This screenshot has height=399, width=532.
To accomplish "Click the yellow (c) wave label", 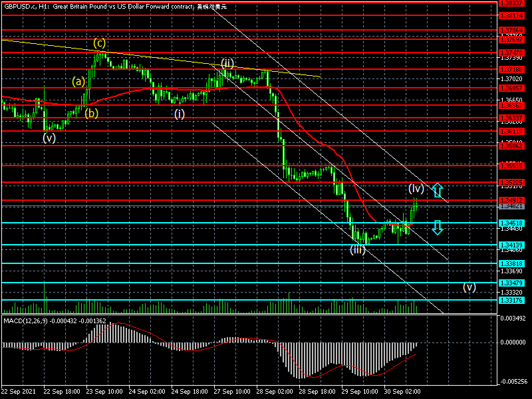I will coord(99,43).
